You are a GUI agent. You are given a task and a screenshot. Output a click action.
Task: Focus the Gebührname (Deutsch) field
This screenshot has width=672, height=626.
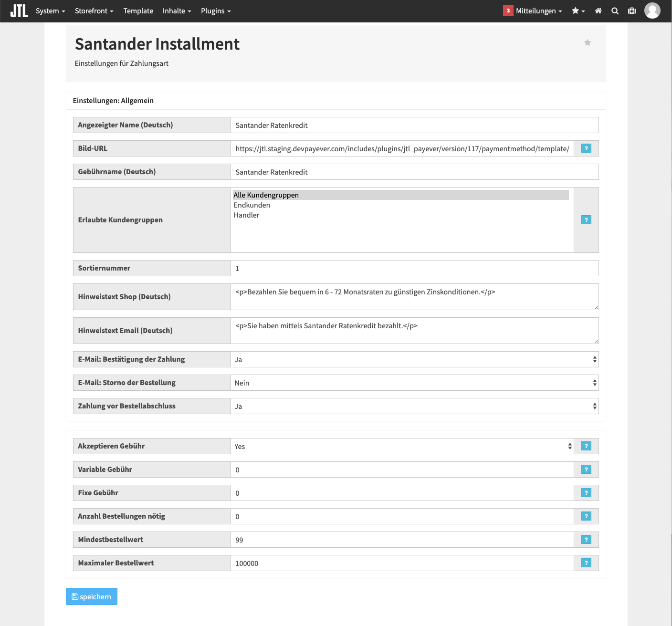[414, 172]
